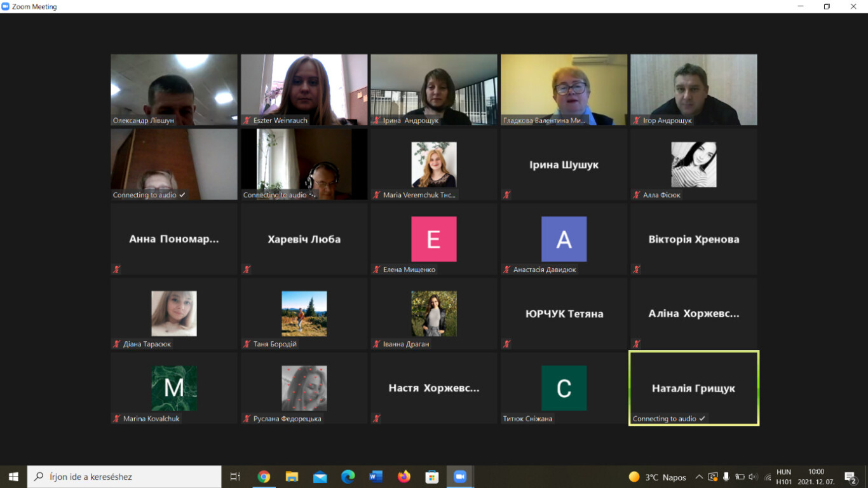Image resolution: width=868 pixels, height=488 pixels.
Task: Open Microsoft Word from the taskbar
Action: (376, 477)
